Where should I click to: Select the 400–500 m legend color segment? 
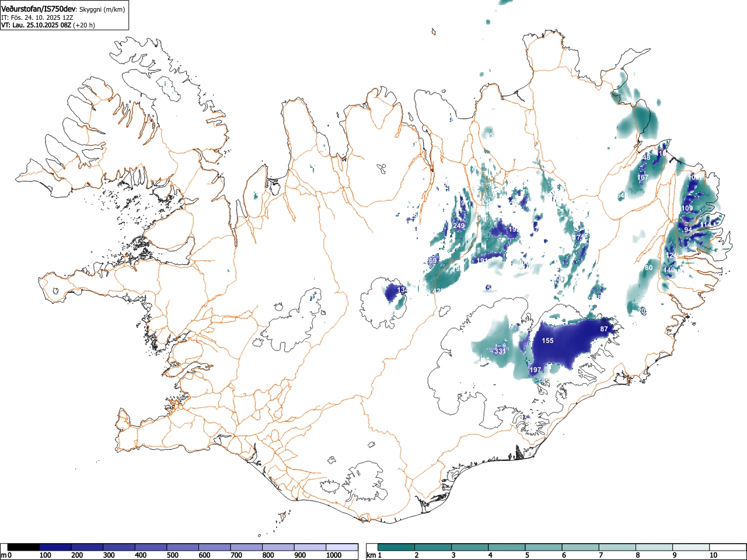tap(151, 547)
